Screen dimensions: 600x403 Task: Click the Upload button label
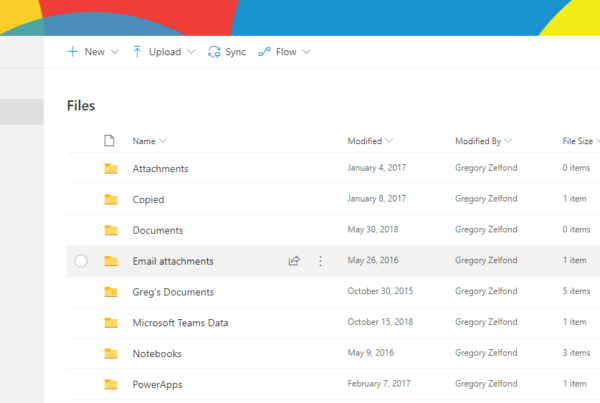tap(165, 52)
